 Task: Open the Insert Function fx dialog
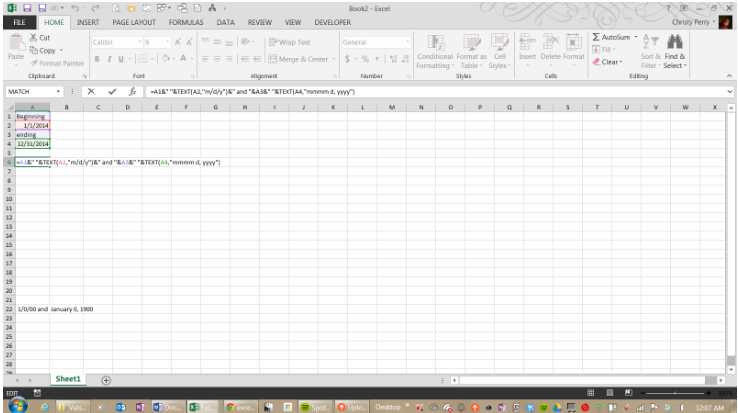click(x=133, y=91)
